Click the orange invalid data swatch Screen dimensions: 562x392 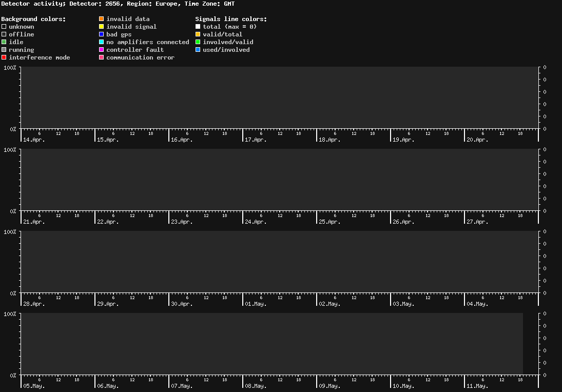[102, 19]
